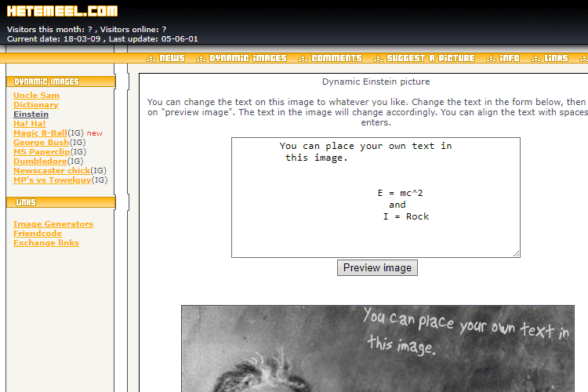Click the Dynamic Einstein picture heading

coord(376,82)
